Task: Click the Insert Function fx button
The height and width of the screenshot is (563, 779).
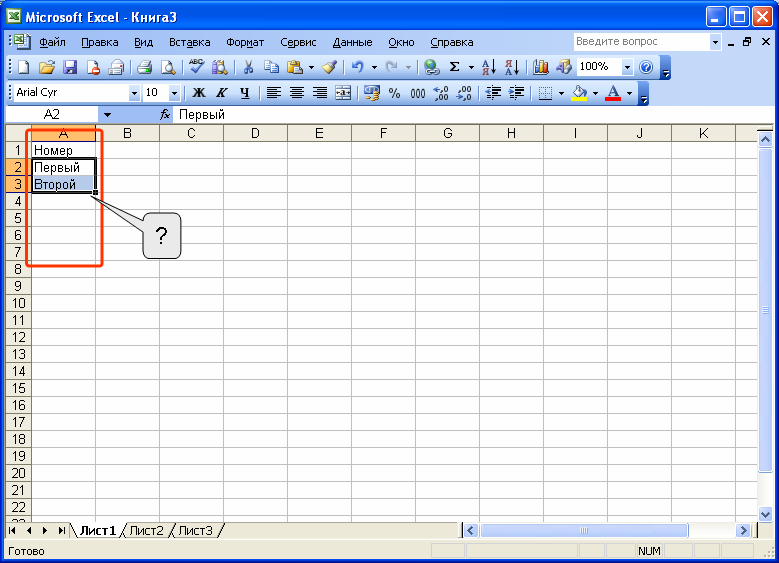Action: pos(164,115)
